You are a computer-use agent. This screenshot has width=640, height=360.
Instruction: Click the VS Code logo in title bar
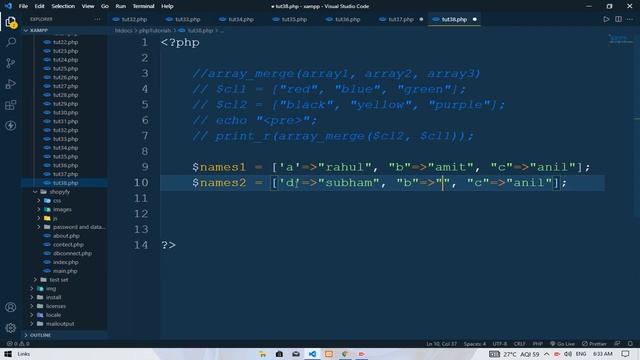point(8,6)
